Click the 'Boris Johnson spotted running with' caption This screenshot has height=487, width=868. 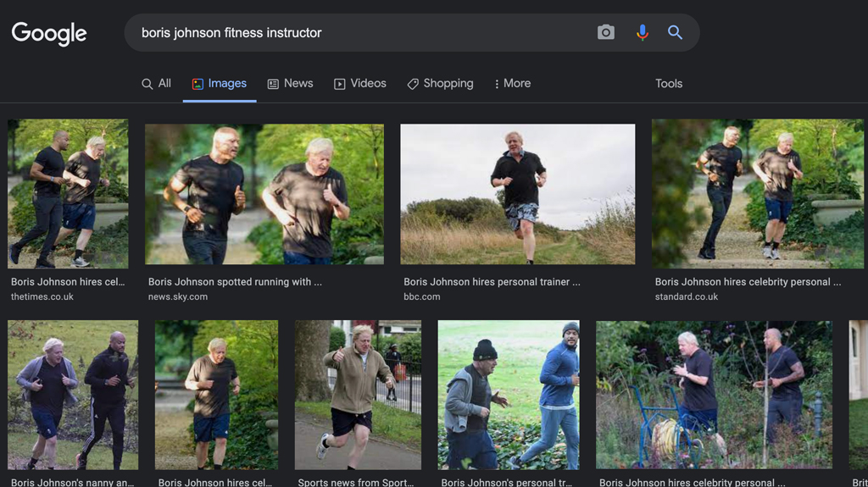[x=235, y=282]
